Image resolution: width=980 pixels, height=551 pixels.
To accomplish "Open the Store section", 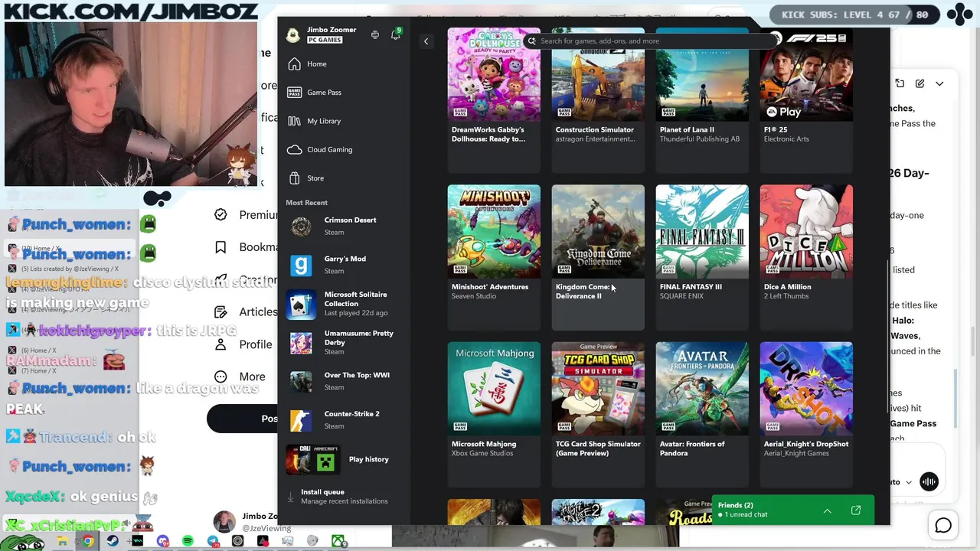I will pos(344,178).
